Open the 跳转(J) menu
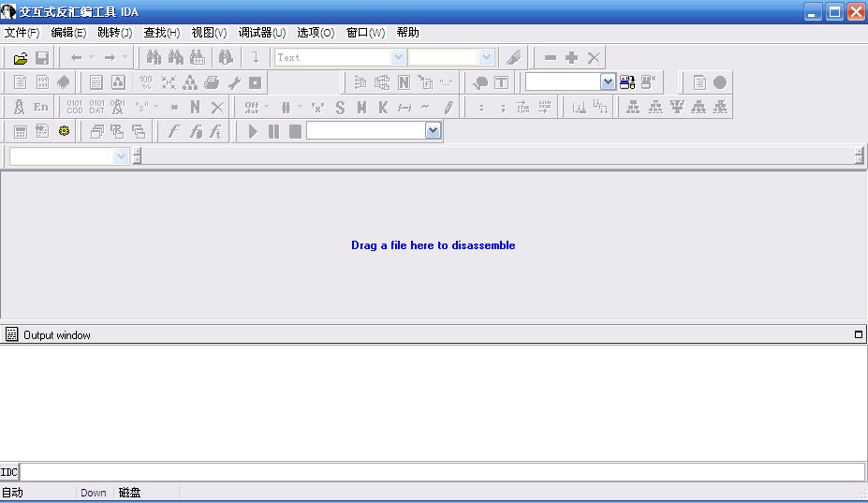The height and width of the screenshot is (503, 868). coord(114,33)
